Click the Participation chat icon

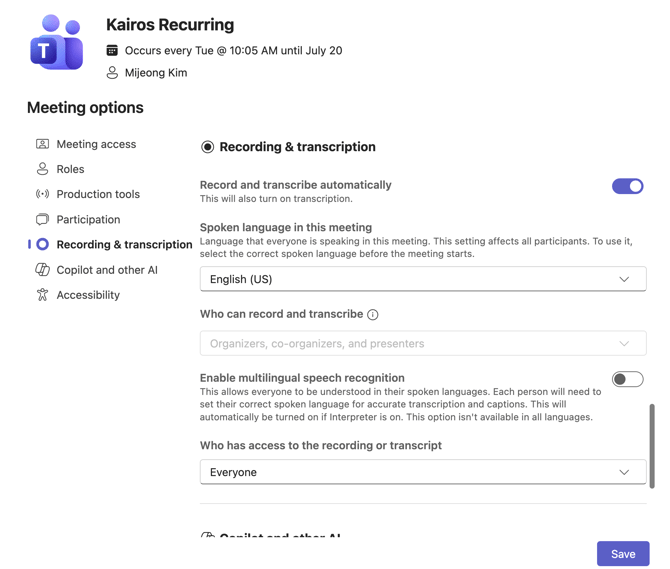pos(42,219)
